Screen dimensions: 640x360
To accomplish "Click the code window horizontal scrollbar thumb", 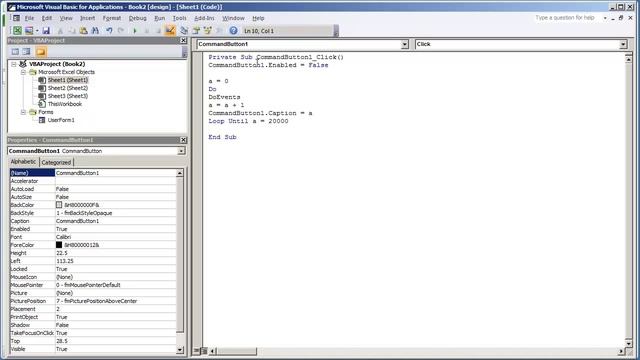I will 236,351.
